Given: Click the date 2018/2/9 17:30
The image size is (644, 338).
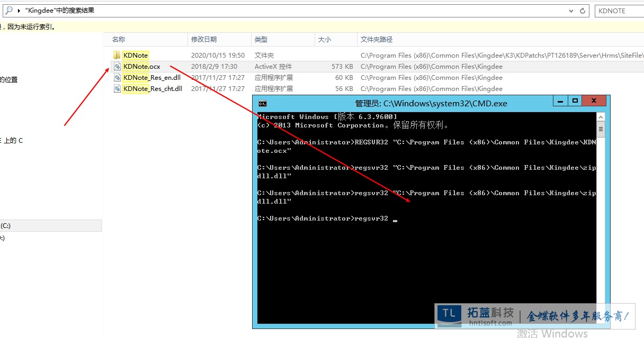Looking at the screenshot, I should [x=214, y=67].
